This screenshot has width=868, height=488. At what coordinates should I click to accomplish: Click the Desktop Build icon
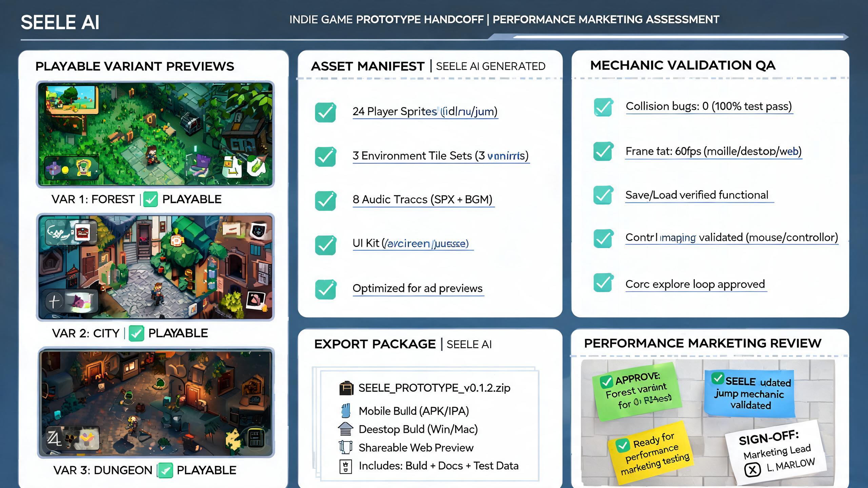(x=346, y=429)
